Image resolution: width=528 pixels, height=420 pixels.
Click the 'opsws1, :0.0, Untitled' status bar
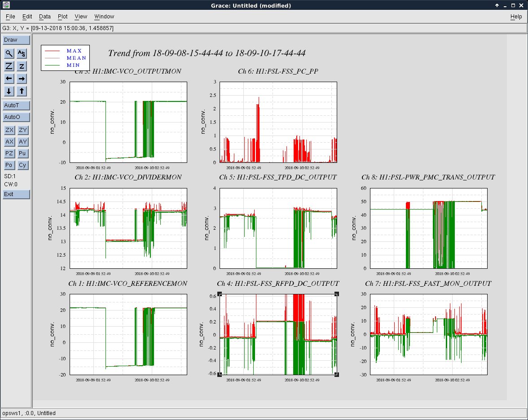pos(29,413)
